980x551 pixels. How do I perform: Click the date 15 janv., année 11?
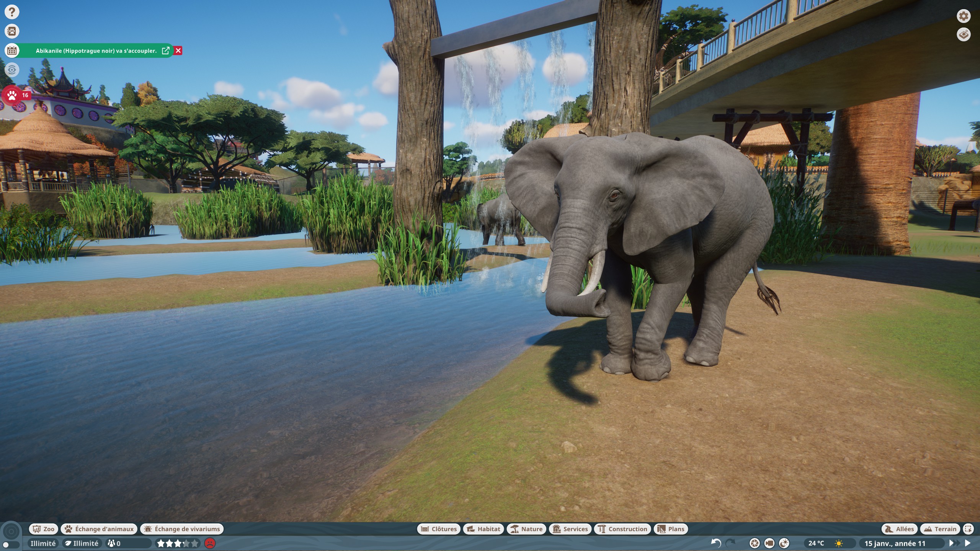pos(895,543)
